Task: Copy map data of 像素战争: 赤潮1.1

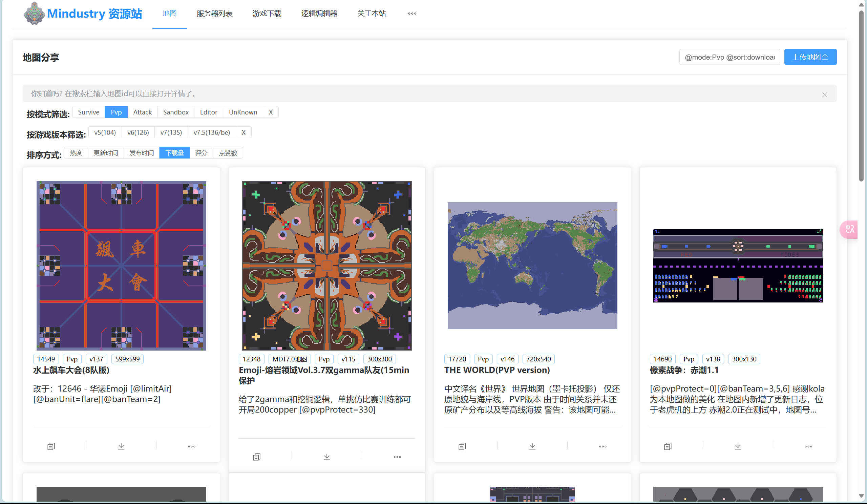Action: pos(668,446)
